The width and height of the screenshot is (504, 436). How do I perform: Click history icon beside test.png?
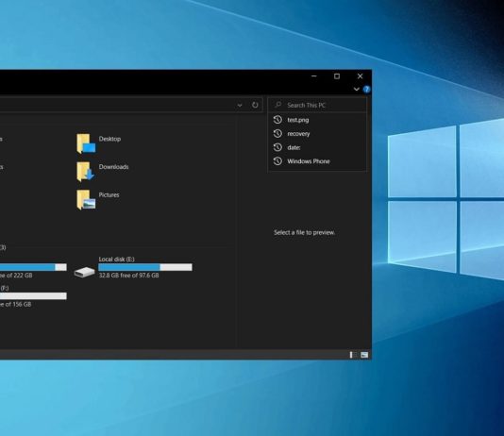tap(277, 120)
